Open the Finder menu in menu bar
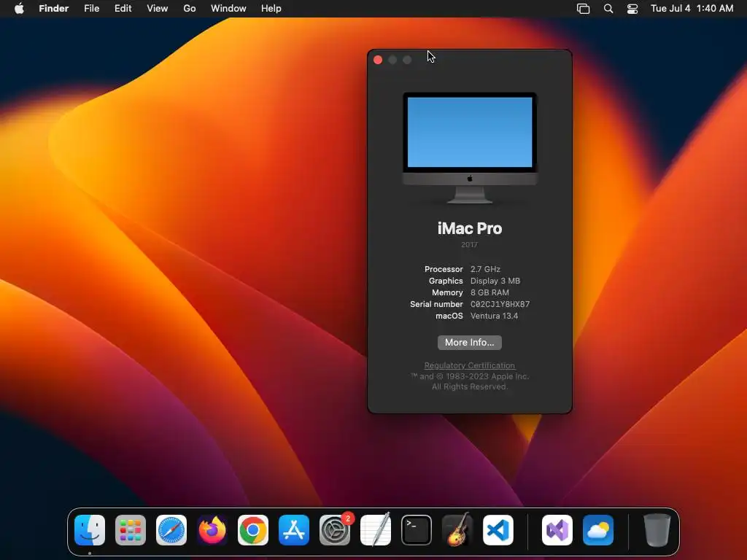The width and height of the screenshot is (747, 560). pyautogui.click(x=54, y=9)
